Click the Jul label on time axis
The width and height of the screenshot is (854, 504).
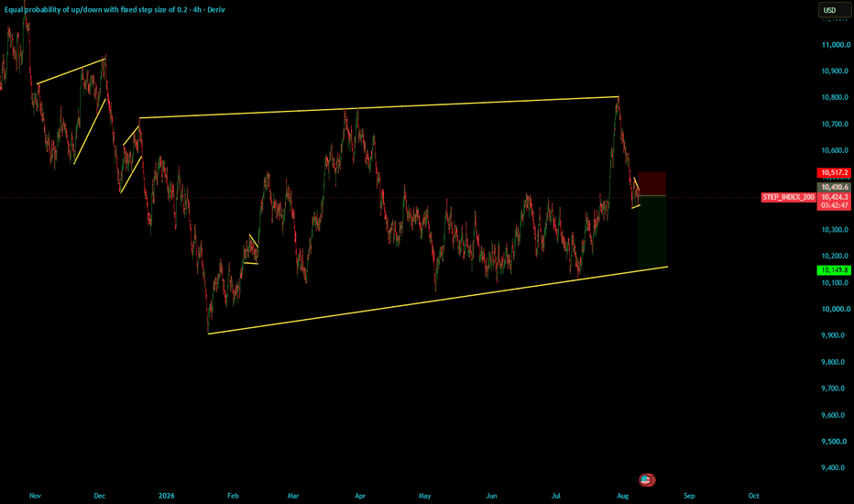click(x=556, y=496)
